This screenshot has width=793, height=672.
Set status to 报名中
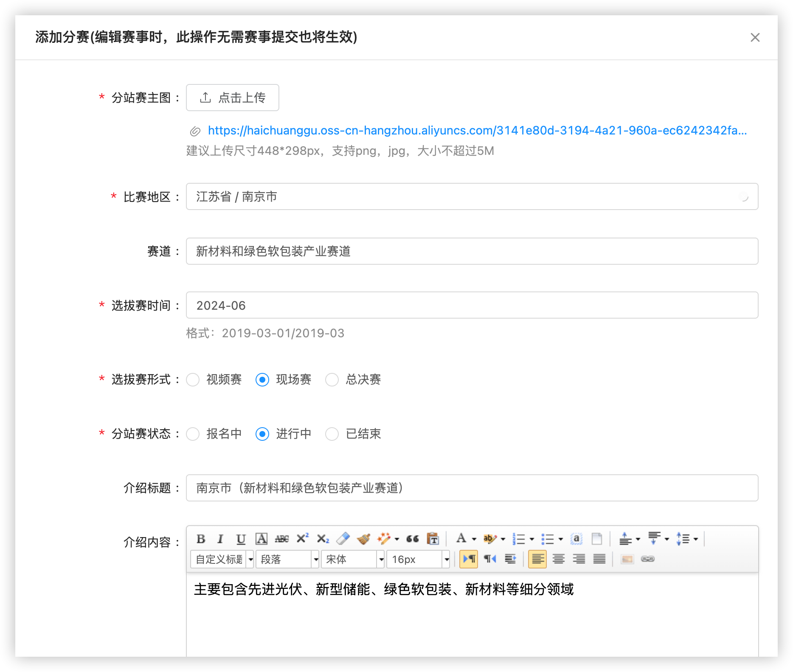(193, 434)
